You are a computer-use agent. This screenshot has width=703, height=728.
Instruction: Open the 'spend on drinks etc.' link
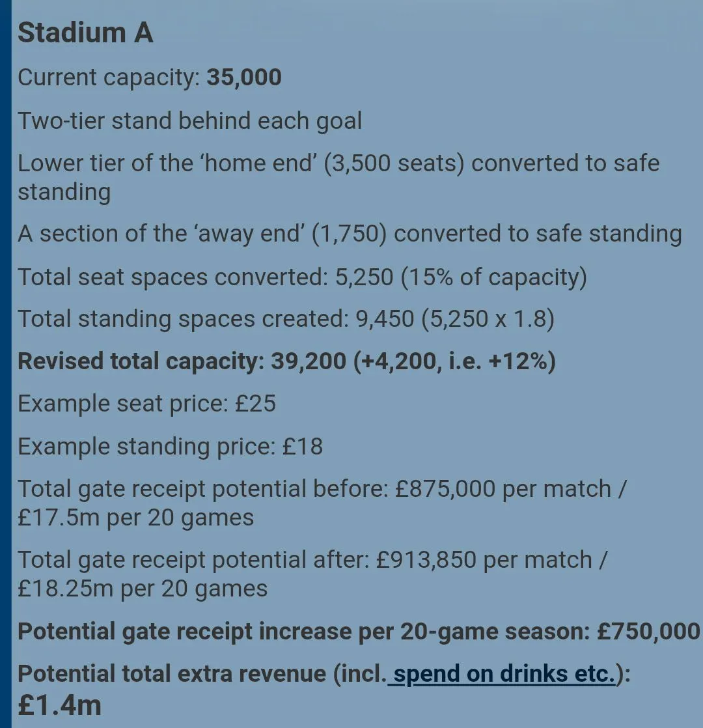click(503, 674)
